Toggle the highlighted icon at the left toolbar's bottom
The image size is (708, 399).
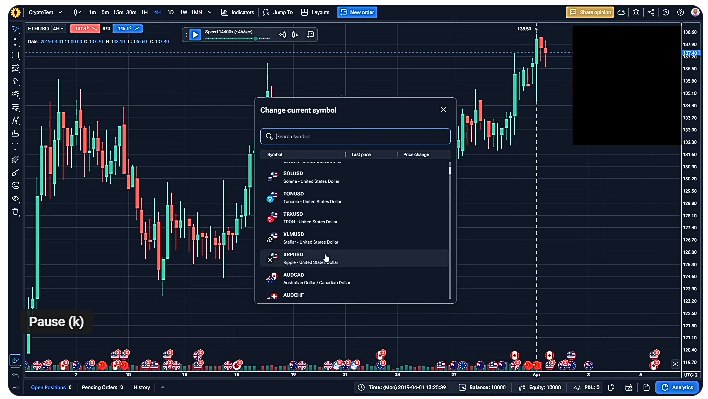click(x=15, y=360)
